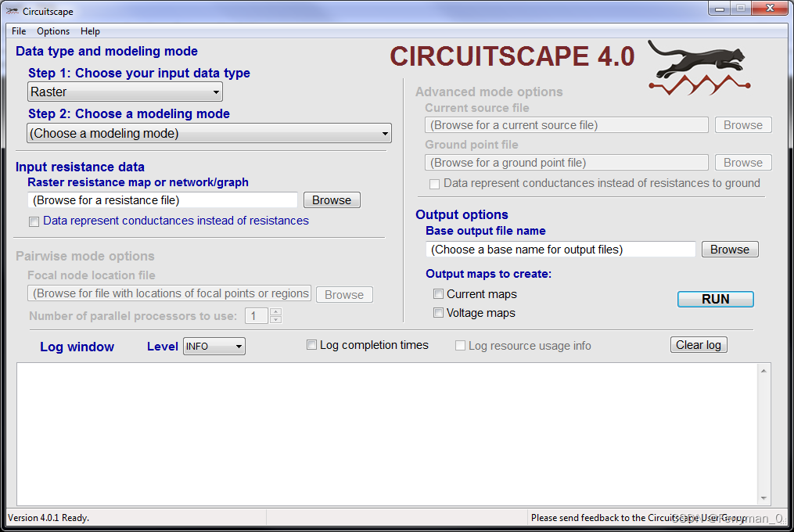Viewport: 794px width, 532px height.
Task: Click the Circuitscape title bar app icon
Action: [13, 11]
